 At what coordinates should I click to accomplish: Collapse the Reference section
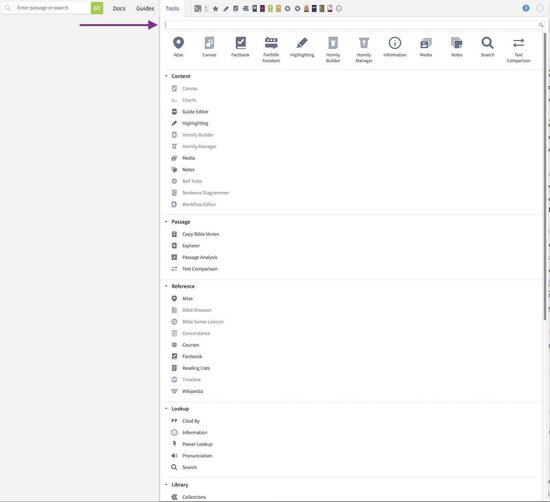166,286
